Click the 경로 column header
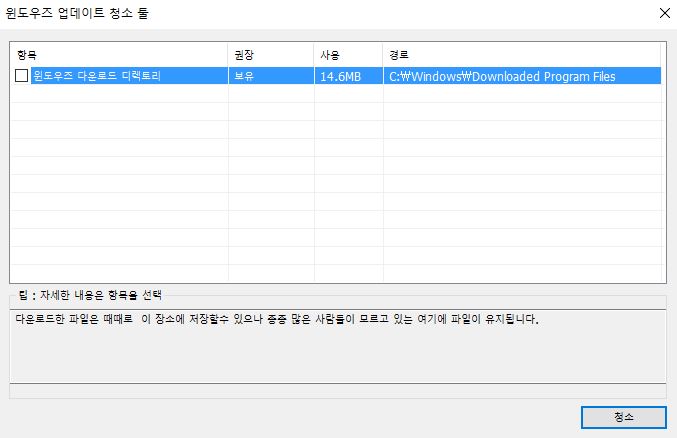 [522, 55]
